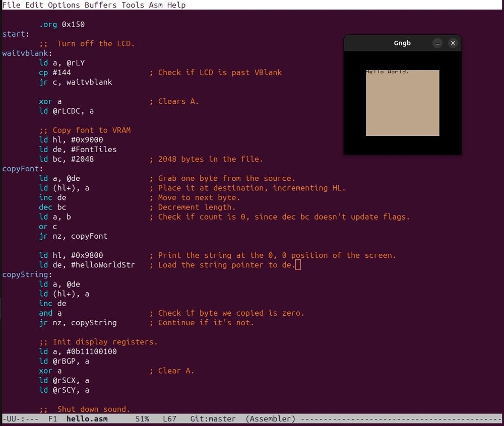The image size is (504, 426).
Task: Click the 'Grab one byte from the source.' comment
Action: point(222,178)
